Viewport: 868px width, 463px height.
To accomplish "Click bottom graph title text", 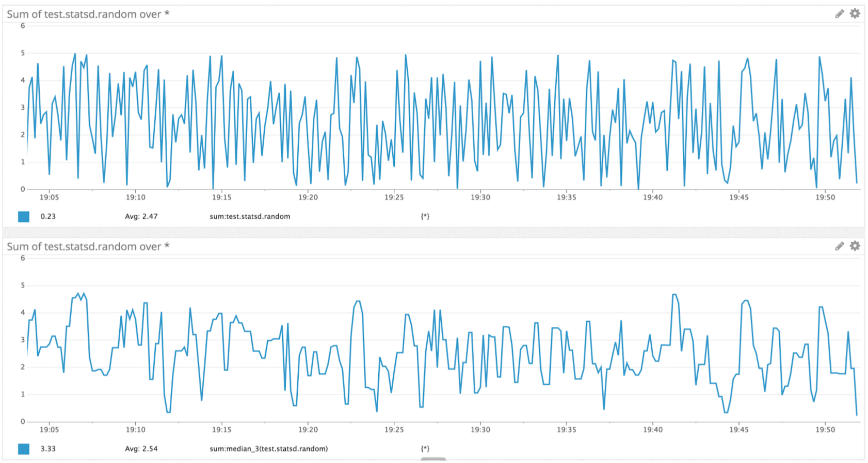I will [88, 246].
